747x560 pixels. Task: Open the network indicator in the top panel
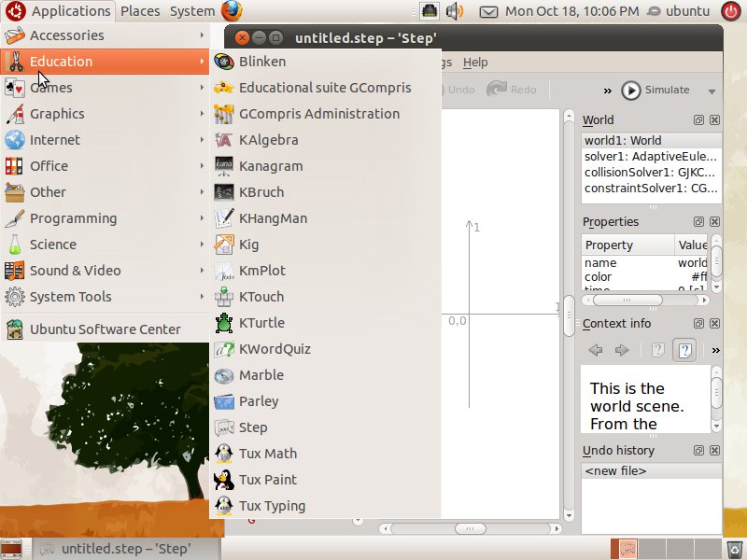coord(430,11)
